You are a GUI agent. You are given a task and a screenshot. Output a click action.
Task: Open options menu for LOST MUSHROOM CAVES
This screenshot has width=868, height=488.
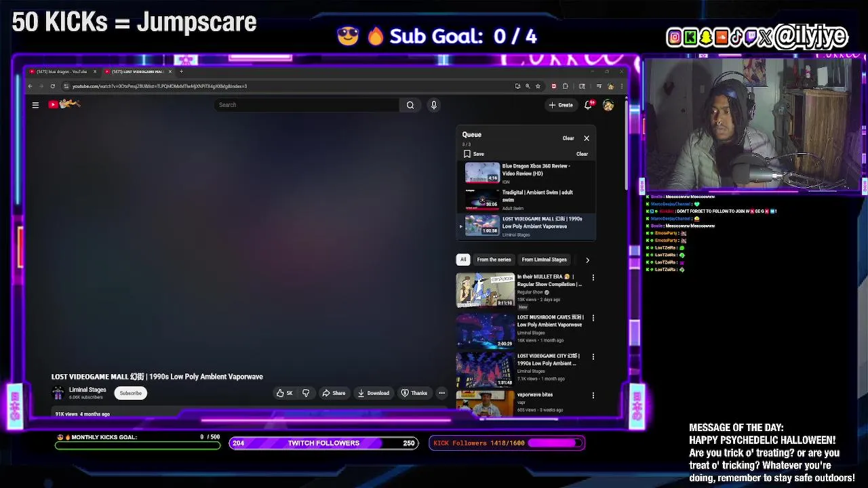pyautogui.click(x=593, y=317)
